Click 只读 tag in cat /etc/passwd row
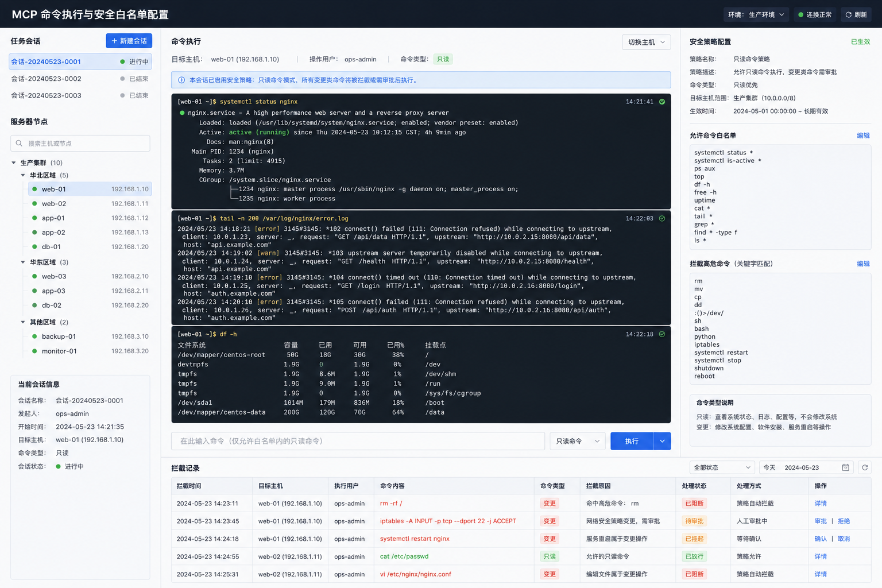The image size is (882, 588). [x=550, y=556]
